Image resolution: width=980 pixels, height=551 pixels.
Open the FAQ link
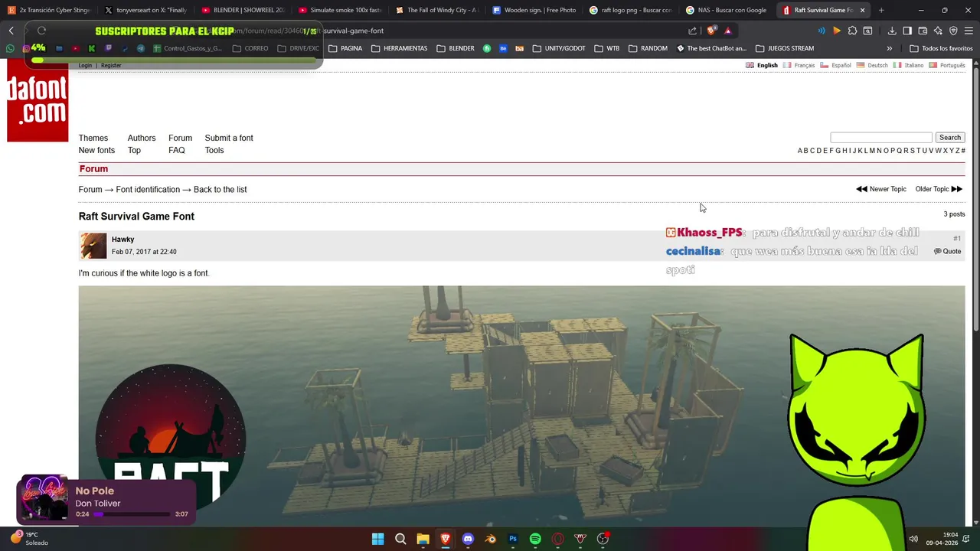[177, 150]
